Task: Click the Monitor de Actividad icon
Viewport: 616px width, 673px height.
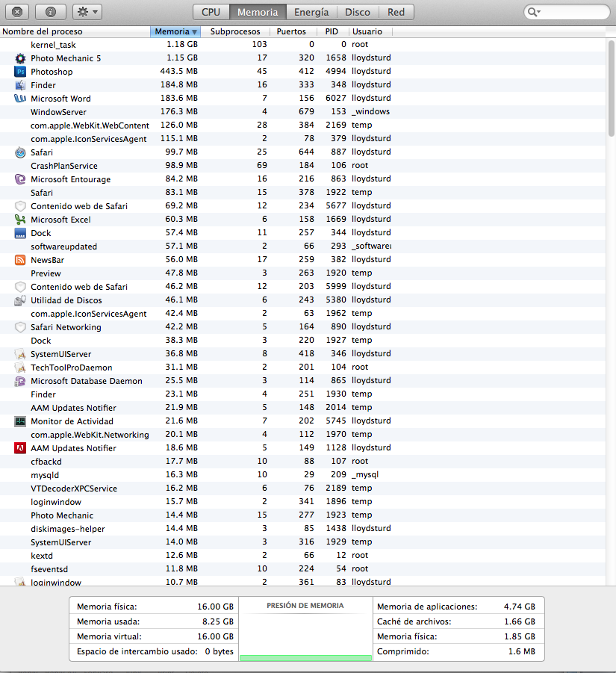Action: tap(20, 421)
